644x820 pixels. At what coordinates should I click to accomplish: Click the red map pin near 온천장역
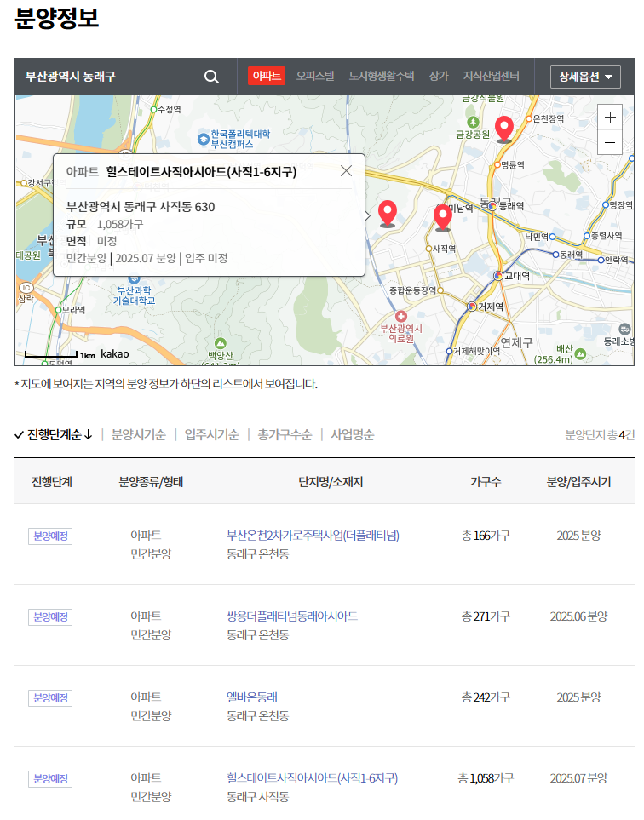pyautogui.click(x=503, y=129)
